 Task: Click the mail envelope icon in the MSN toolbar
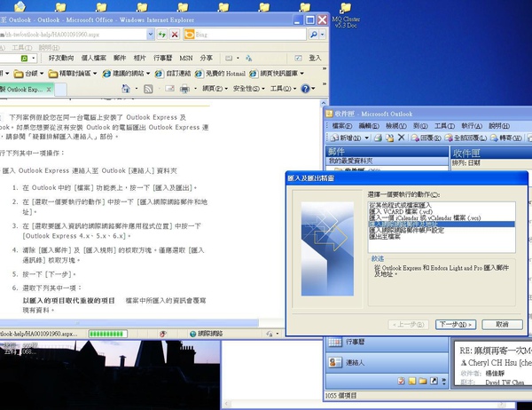pos(229,58)
